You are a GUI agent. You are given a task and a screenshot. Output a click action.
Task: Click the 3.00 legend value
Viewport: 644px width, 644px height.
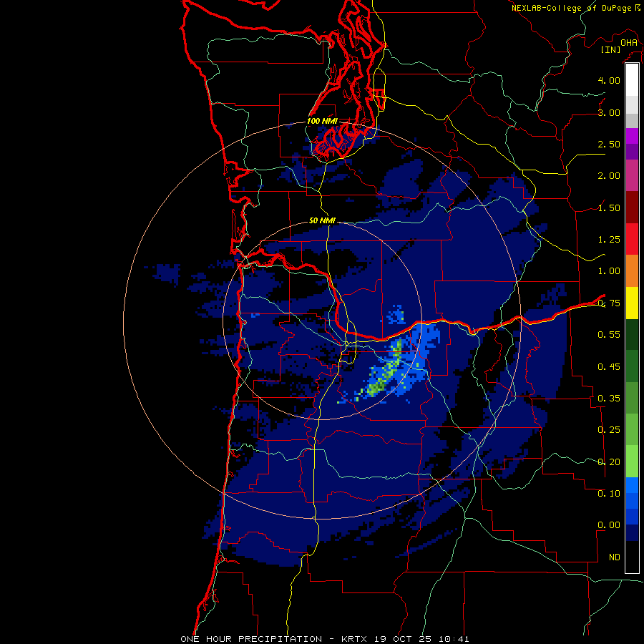pos(609,112)
